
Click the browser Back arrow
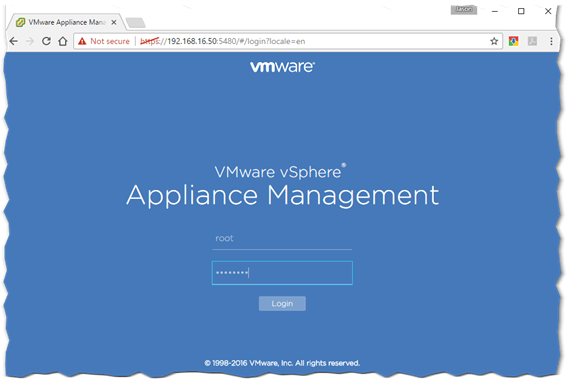pyautogui.click(x=14, y=41)
